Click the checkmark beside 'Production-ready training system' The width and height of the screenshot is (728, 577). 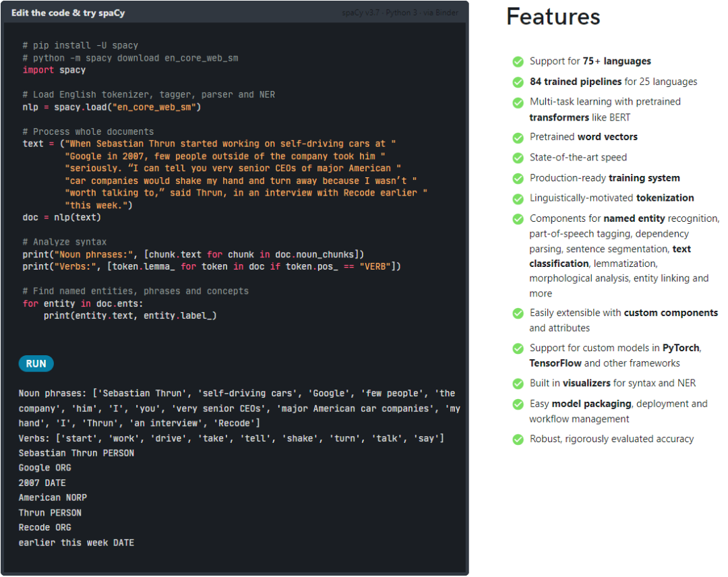(x=518, y=178)
